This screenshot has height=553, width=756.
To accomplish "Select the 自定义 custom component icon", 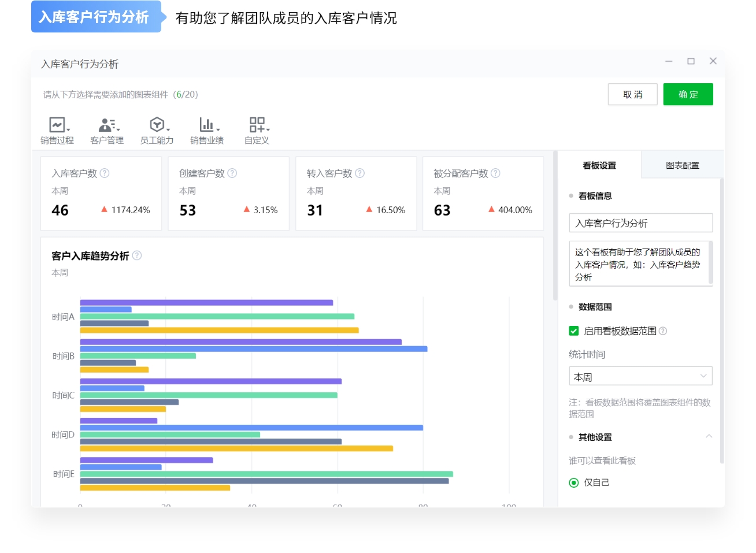I will (x=255, y=124).
